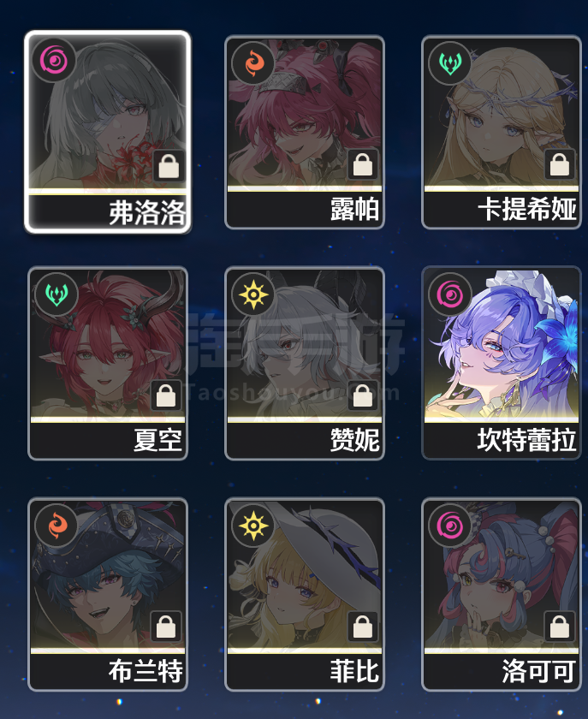Click the lock icon on 赞妮's card
The height and width of the screenshot is (719, 588).
(x=363, y=395)
